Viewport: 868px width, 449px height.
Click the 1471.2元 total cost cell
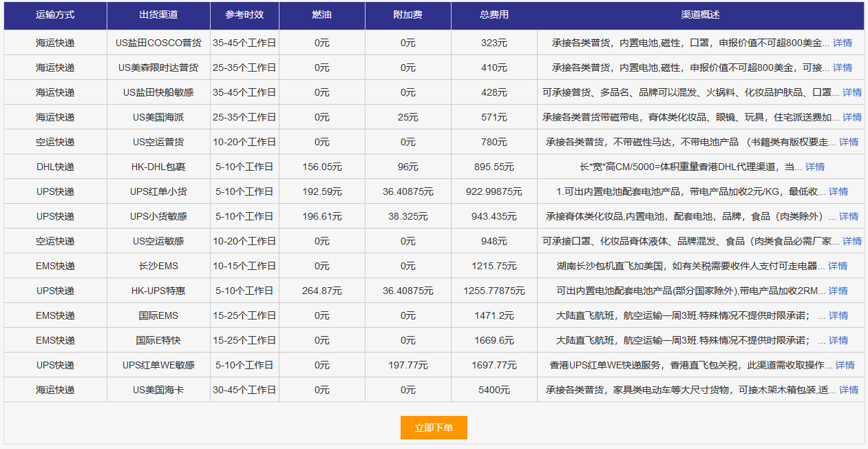click(494, 315)
